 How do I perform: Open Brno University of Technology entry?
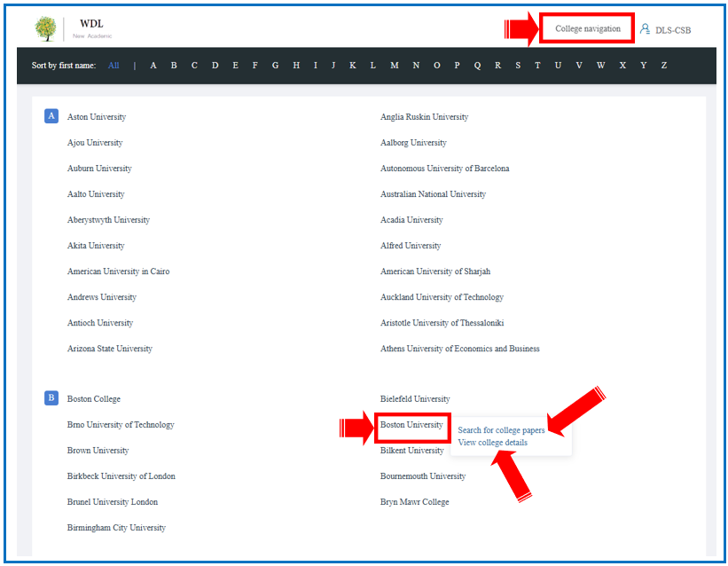point(121,425)
